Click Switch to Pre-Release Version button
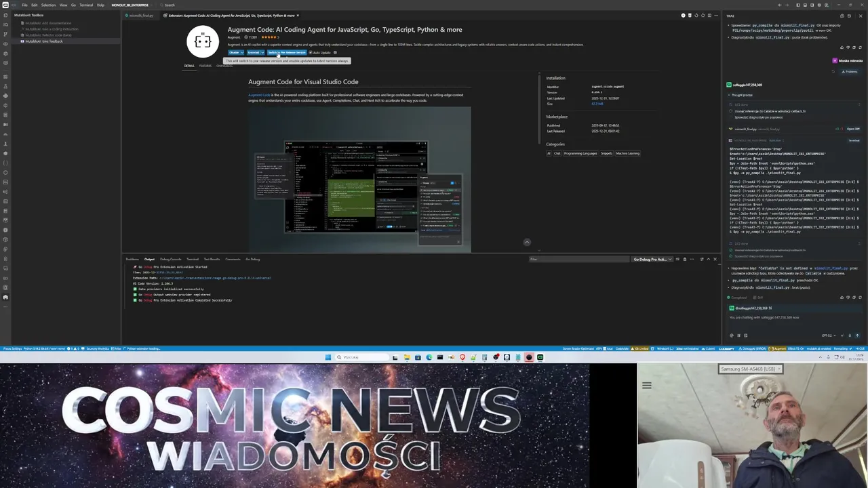This screenshot has width=868, height=488. pos(287,52)
